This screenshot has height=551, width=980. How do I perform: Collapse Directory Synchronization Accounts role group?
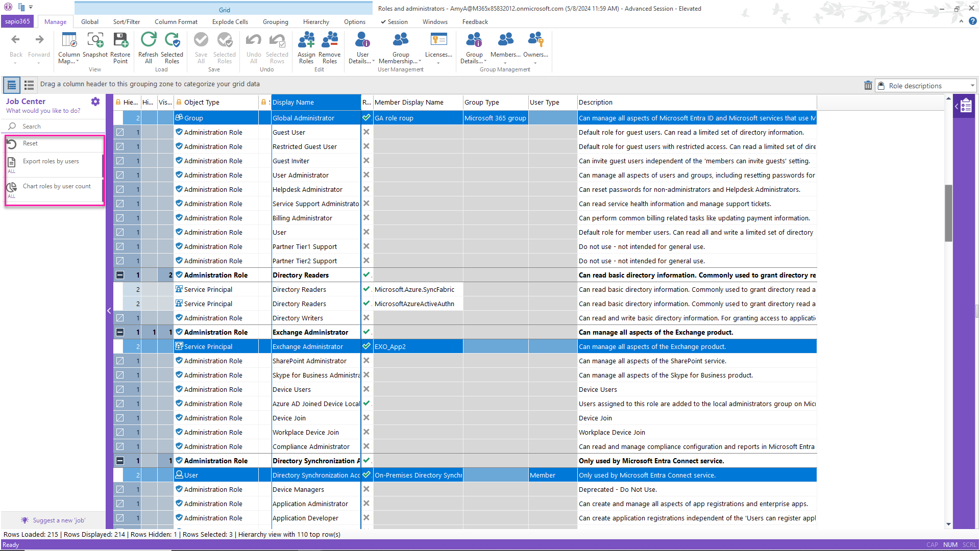pos(120,461)
